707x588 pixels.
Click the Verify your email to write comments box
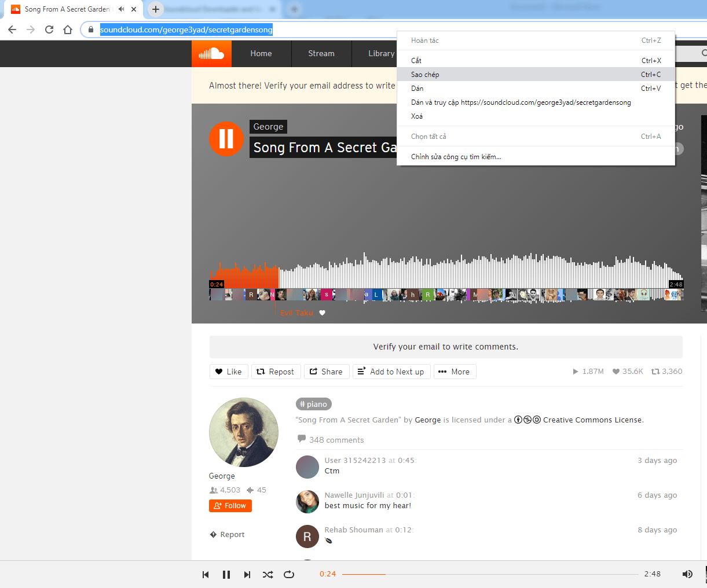point(446,347)
